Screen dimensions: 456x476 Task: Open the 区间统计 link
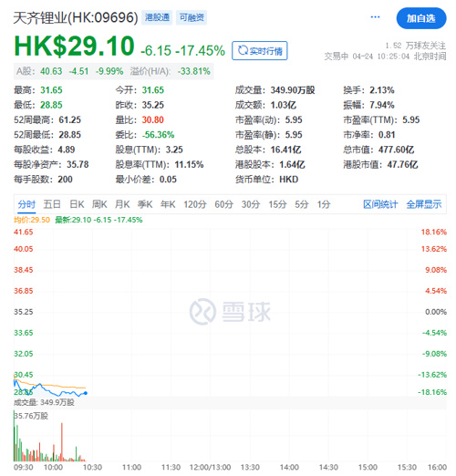380,204
